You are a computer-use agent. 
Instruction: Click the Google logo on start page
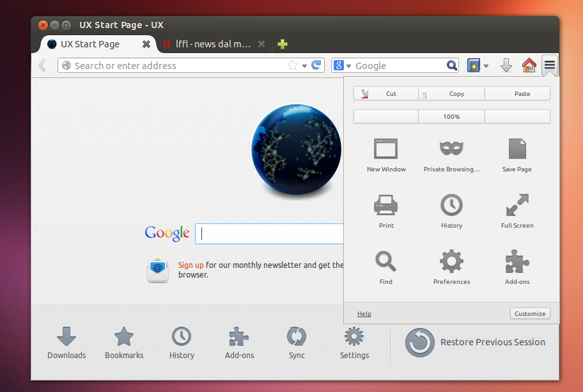click(167, 233)
